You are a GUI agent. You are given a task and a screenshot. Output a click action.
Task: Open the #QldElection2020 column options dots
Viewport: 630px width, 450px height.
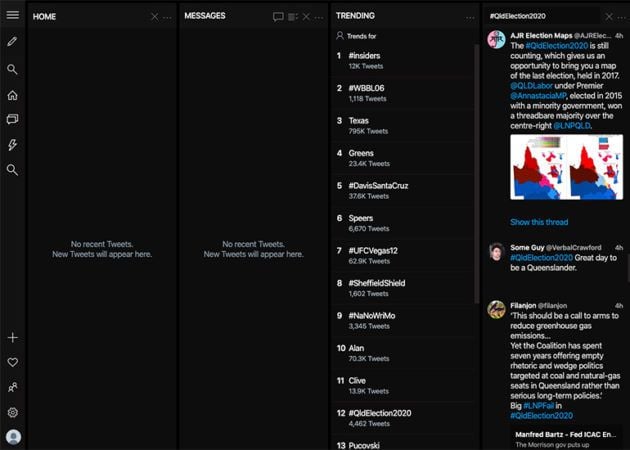click(622, 17)
